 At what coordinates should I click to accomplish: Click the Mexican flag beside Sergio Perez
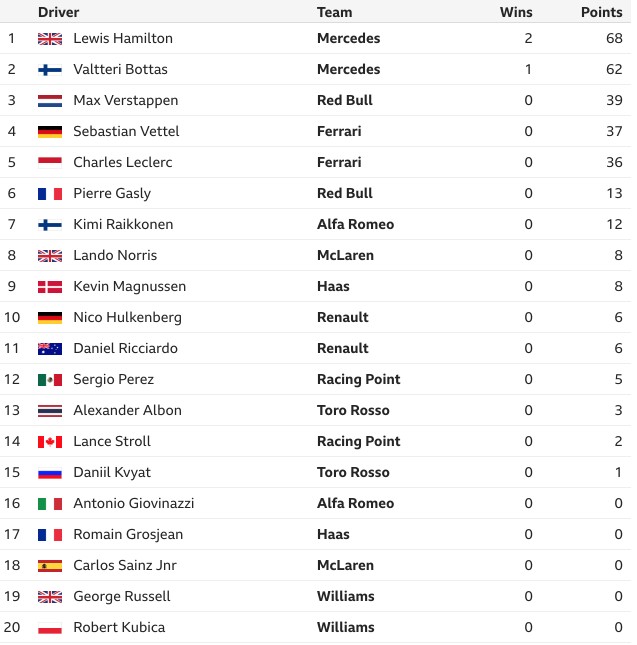tap(50, 380)
